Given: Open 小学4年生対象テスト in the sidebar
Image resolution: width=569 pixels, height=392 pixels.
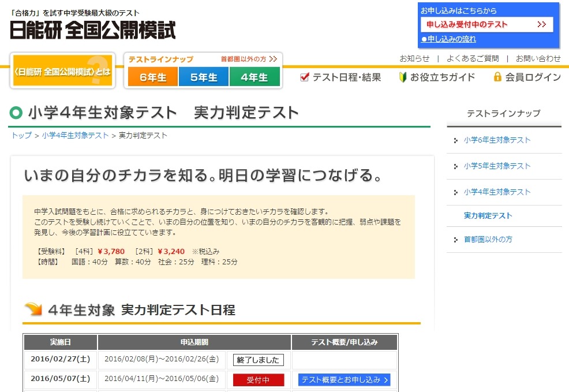Looking at the screenshot, I should click(497, 192).
